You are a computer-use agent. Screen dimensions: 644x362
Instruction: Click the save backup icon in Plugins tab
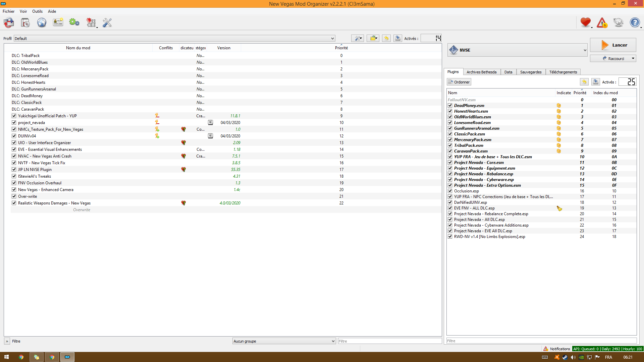click(596, 82)
